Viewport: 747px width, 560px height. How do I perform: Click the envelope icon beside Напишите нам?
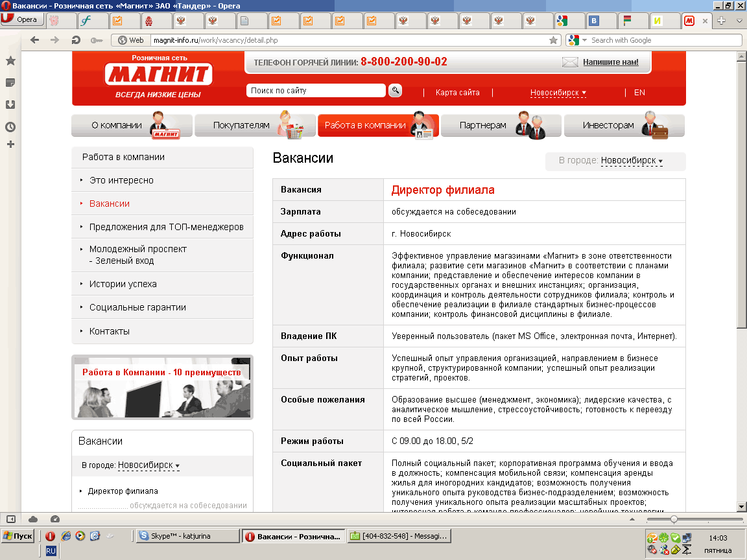[570, 62]
